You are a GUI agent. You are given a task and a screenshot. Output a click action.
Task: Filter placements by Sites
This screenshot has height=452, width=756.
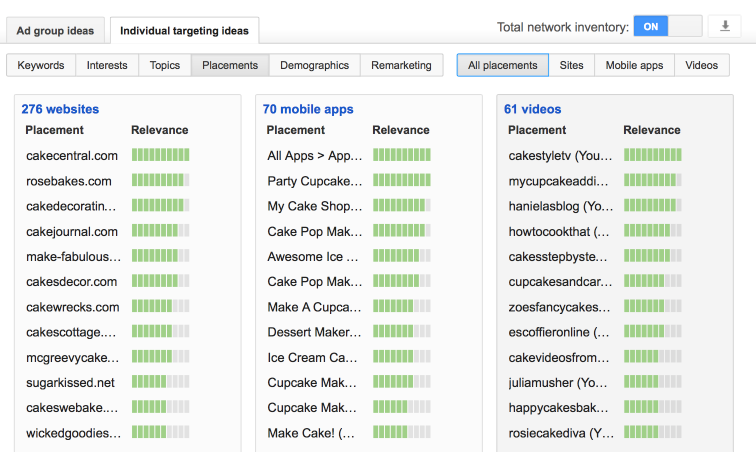[x=571, y=65]
